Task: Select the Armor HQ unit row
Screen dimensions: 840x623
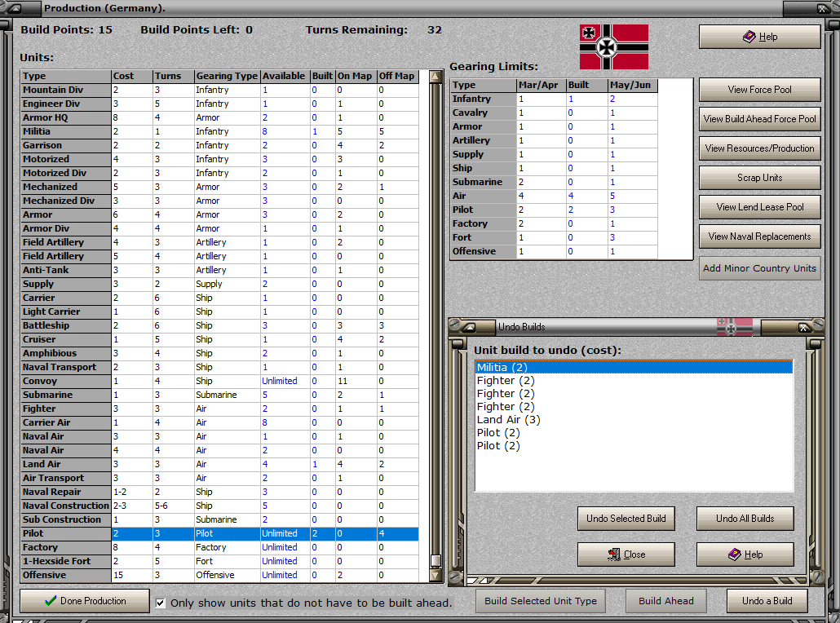Action: (219, 118)
